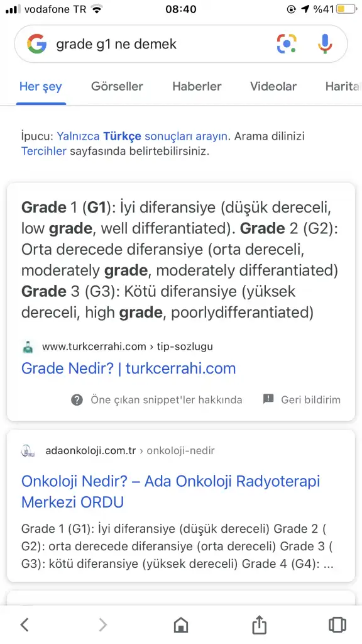Tap the Google logo in search bar
The height and width of the screenshot is (644, 362).
tap(37, 44)
